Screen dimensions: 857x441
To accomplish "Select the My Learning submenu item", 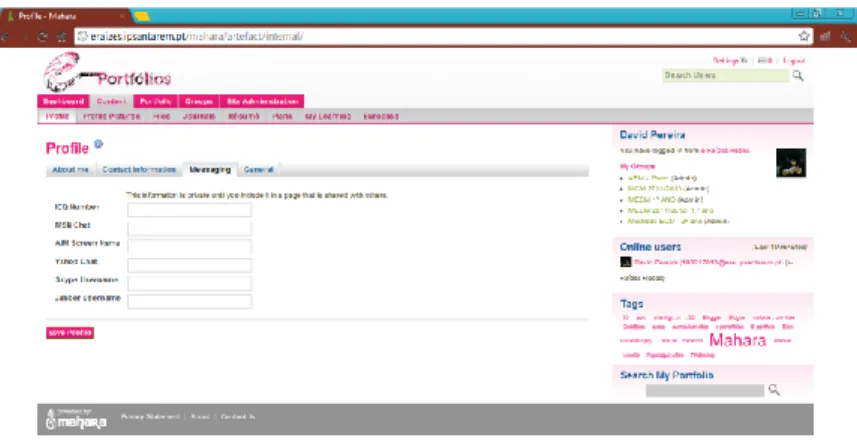I will (328, 116).
